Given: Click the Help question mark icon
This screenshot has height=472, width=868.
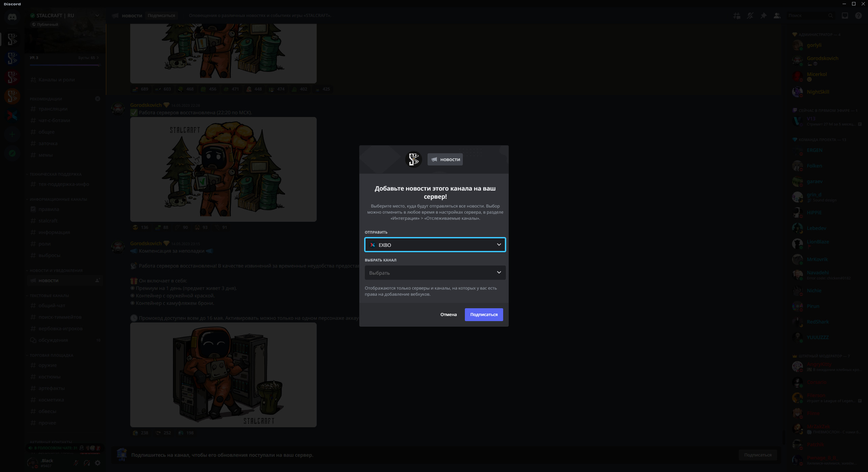Looking at the screenshot, I should tap(858, 16).
